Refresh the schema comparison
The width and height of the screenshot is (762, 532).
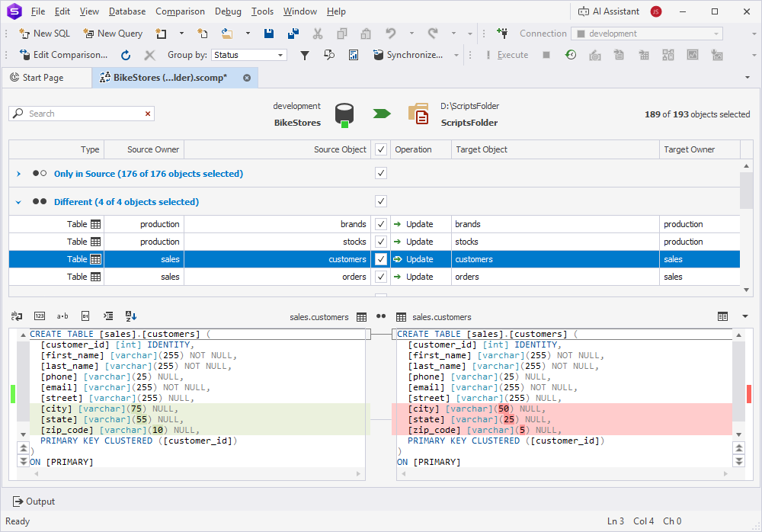[124, 54]
